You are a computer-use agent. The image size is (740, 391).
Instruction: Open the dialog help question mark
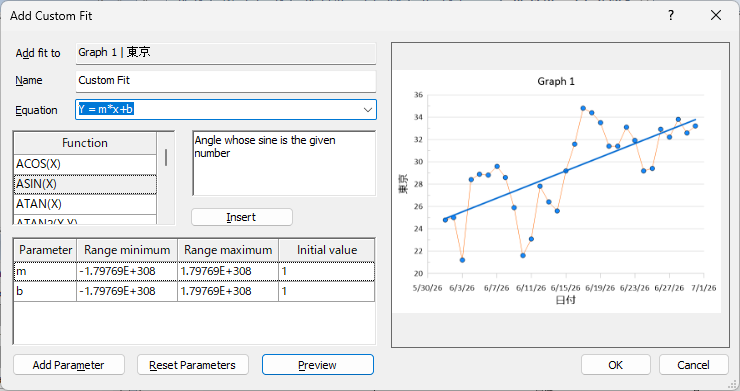[671, 16]
